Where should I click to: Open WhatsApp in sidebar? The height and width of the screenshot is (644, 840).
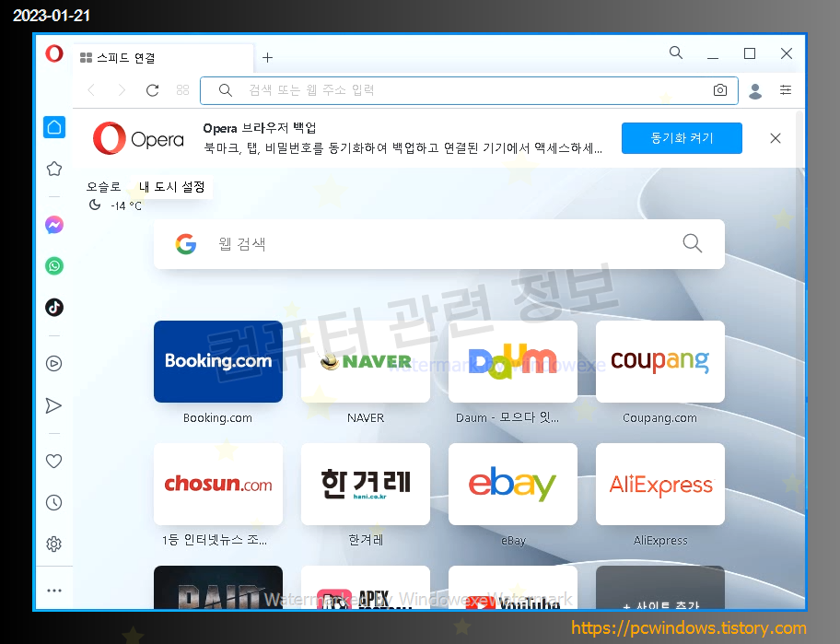[x=54, y=265]
